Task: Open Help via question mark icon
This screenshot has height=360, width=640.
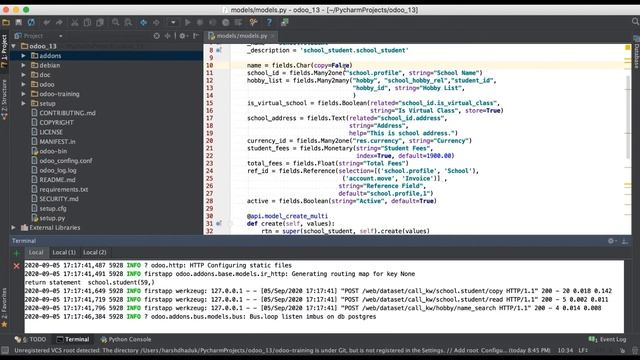Action: pos(269,22)
